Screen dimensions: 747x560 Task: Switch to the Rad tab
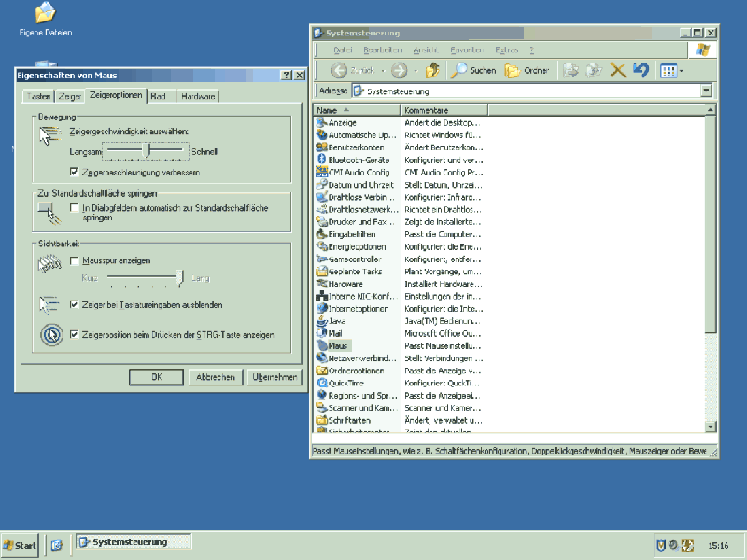click(161, 96)
